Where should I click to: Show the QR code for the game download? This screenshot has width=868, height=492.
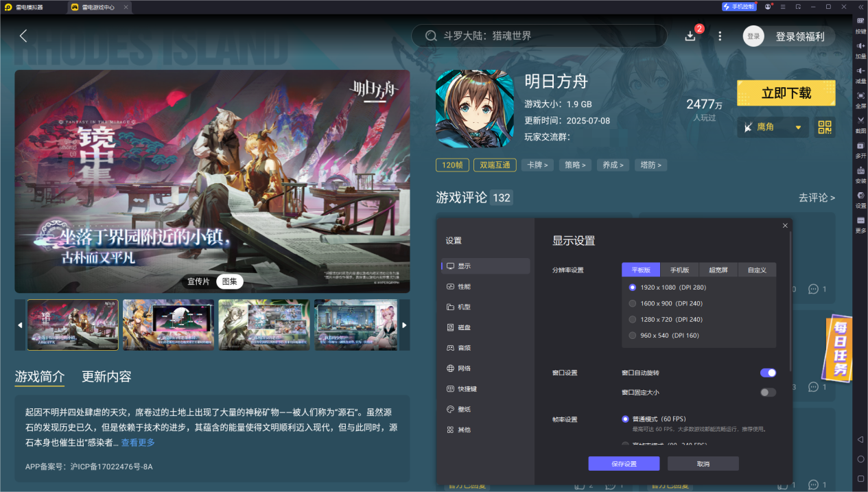point(825,127)
